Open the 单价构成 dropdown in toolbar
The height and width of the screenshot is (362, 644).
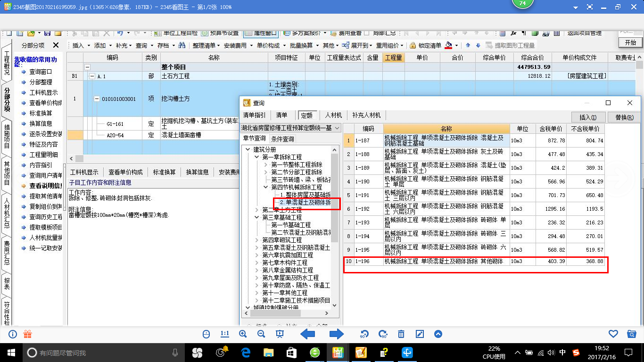[x=270, y=45]
